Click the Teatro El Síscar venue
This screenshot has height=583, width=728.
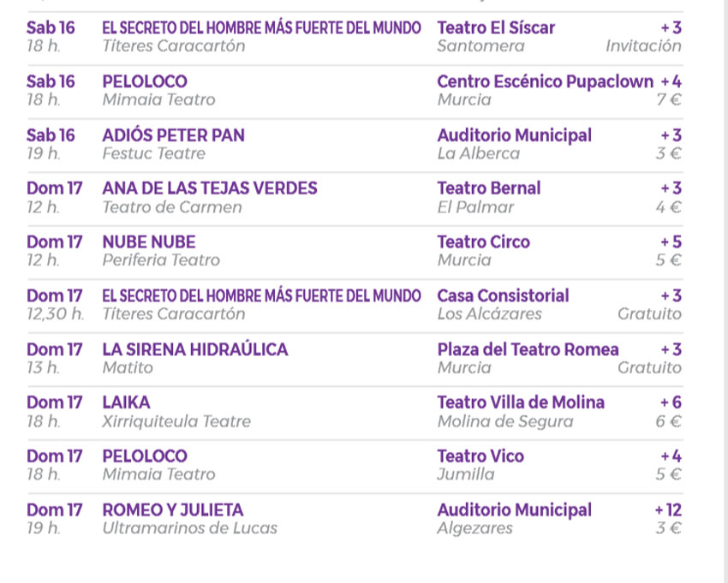tap(495, 28)
